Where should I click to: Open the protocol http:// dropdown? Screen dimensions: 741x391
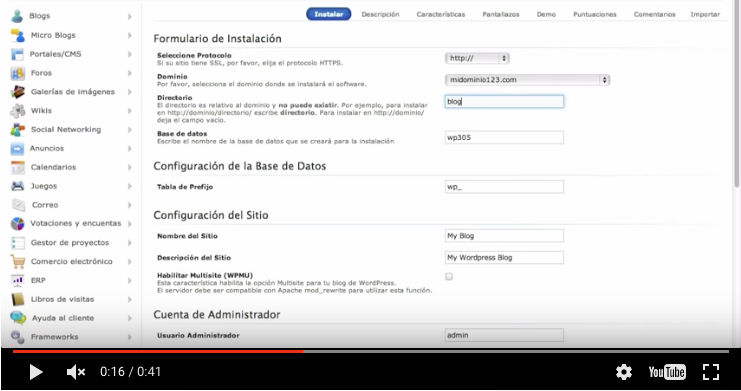pos(477,58)
